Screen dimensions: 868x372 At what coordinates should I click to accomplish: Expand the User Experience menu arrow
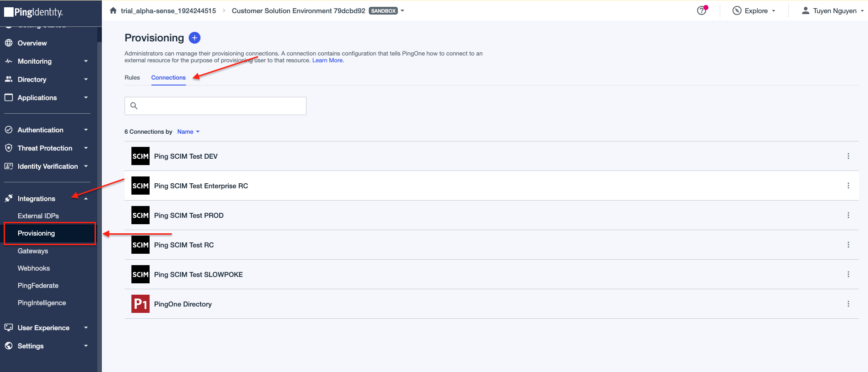pyautogui.click(x=86, y=327)
